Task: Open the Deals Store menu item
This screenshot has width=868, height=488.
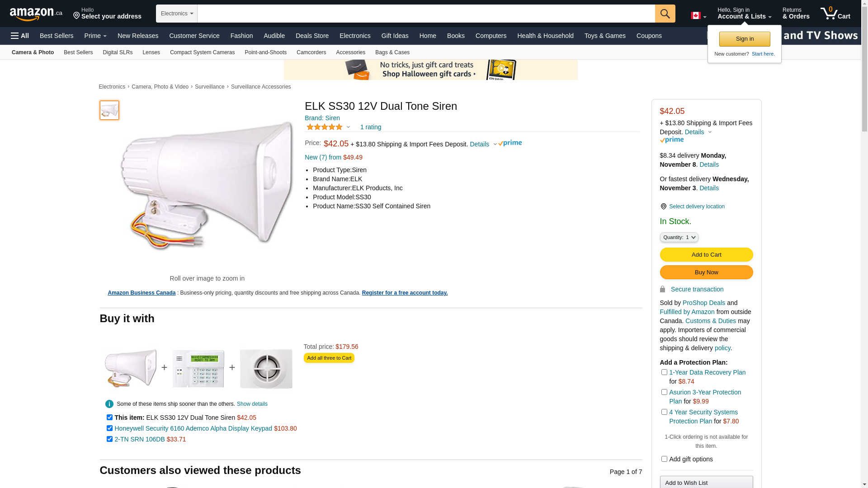Action: pyautogui.click(x=312, y=36)
